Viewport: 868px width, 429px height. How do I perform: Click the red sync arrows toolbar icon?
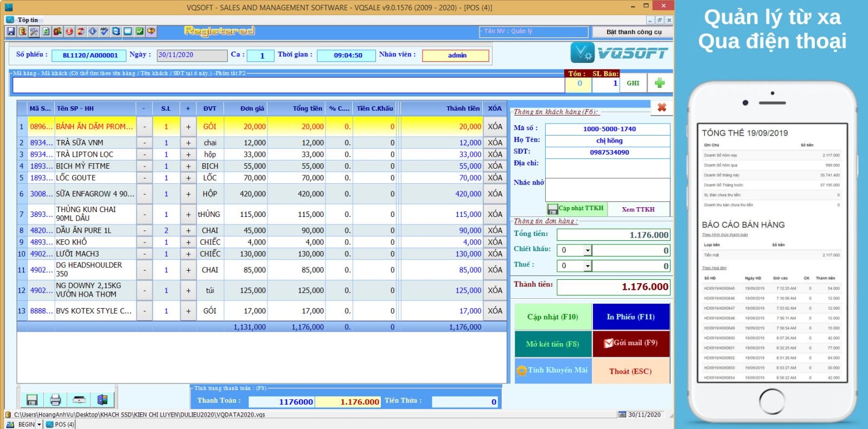pyautogui.click(x=81, y=31)
